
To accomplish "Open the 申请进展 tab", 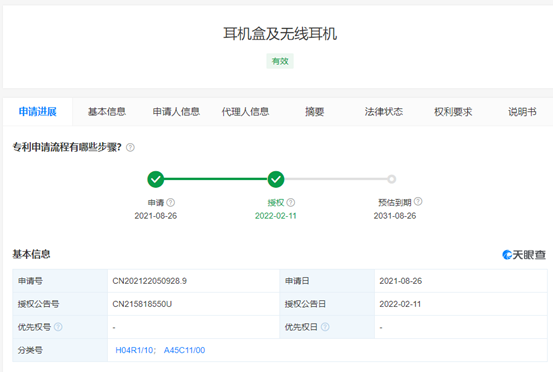I will (x=37, y=112).
